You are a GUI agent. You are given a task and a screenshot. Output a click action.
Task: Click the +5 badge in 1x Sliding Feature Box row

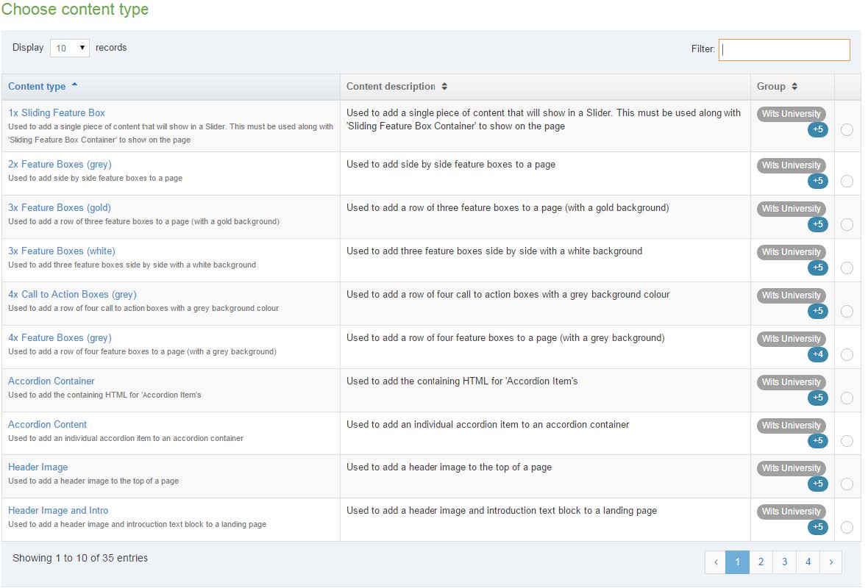pyautogui.click(x=817, y=130)
